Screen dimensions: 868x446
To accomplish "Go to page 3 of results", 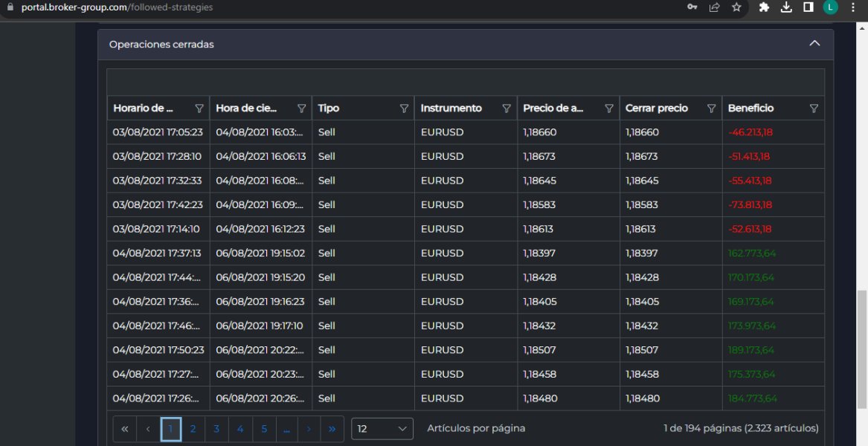I will click(x=216, y=429).
